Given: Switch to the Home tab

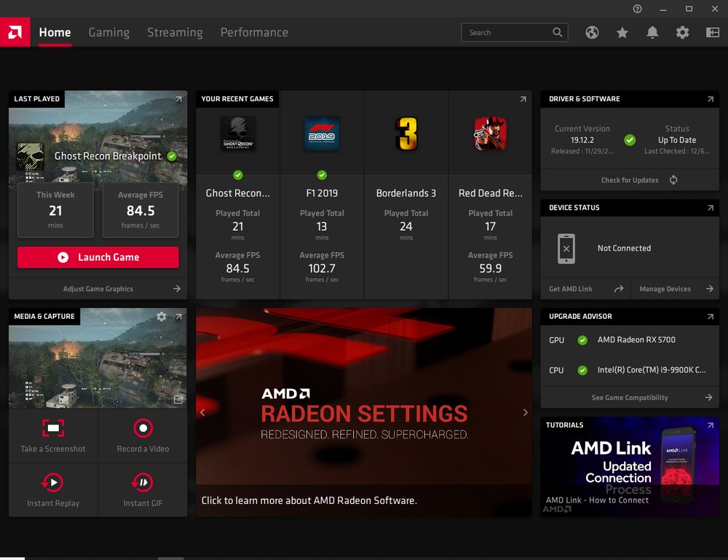Looking at the screenshot, I should pos(55,33).
